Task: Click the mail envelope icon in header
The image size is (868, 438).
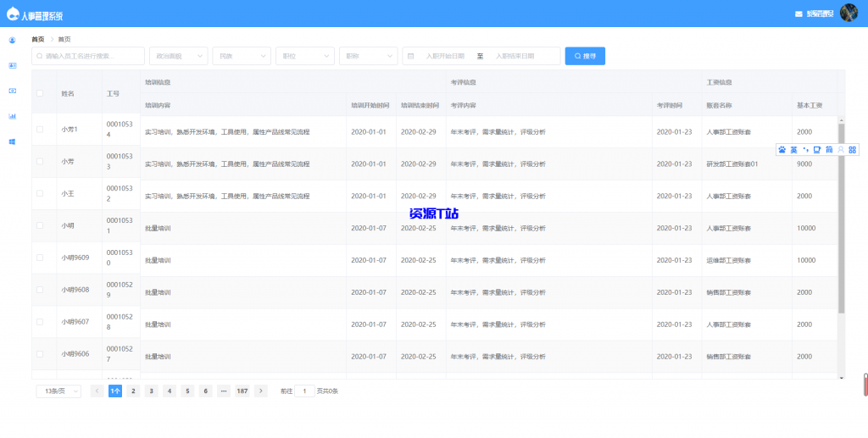Action: (x=798, y=14)
